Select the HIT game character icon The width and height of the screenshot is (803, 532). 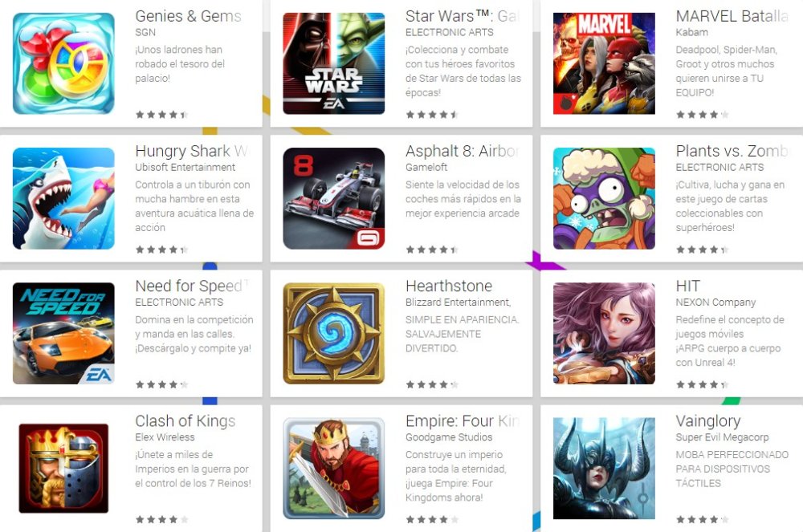click(x=605, y=334)
